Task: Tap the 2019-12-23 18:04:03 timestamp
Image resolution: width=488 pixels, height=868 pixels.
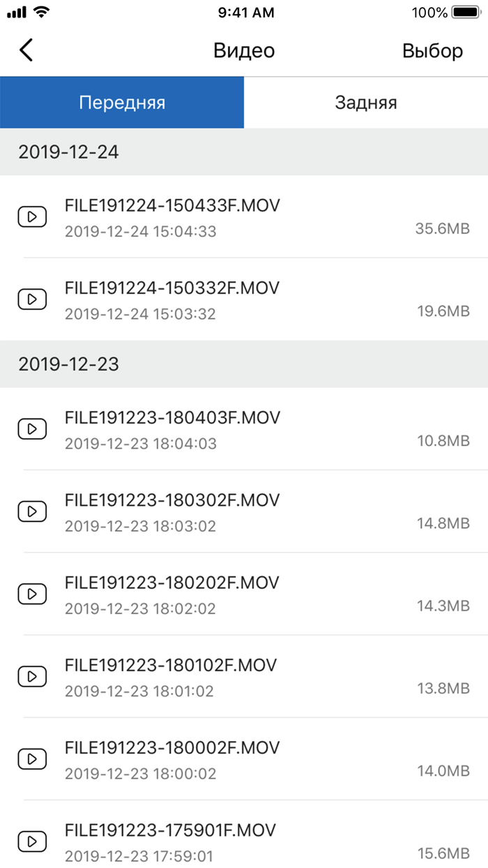Action: tap(140, 444)
